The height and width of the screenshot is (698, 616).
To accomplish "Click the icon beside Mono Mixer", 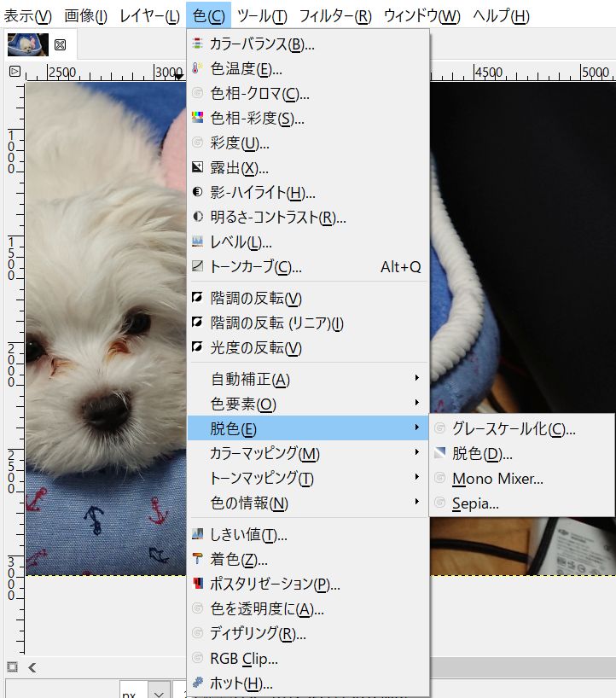I will pyautogui.click(x=439, y=478).
